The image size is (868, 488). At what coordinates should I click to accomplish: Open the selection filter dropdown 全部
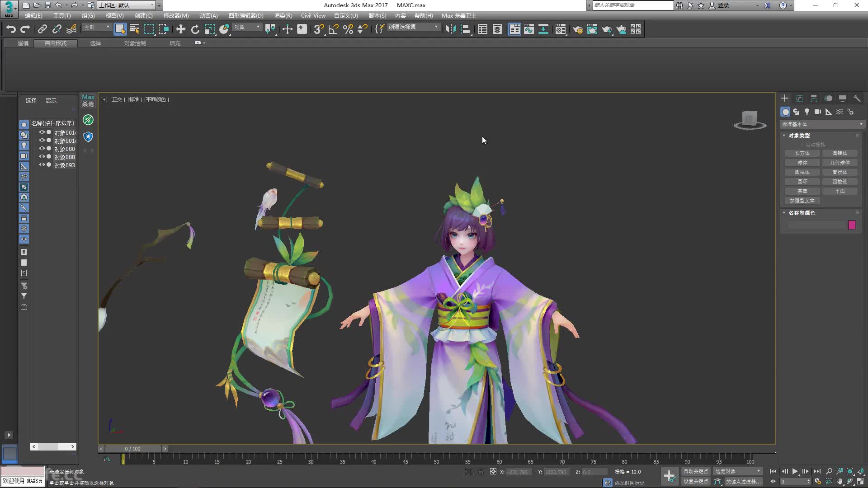click(97, 27)
